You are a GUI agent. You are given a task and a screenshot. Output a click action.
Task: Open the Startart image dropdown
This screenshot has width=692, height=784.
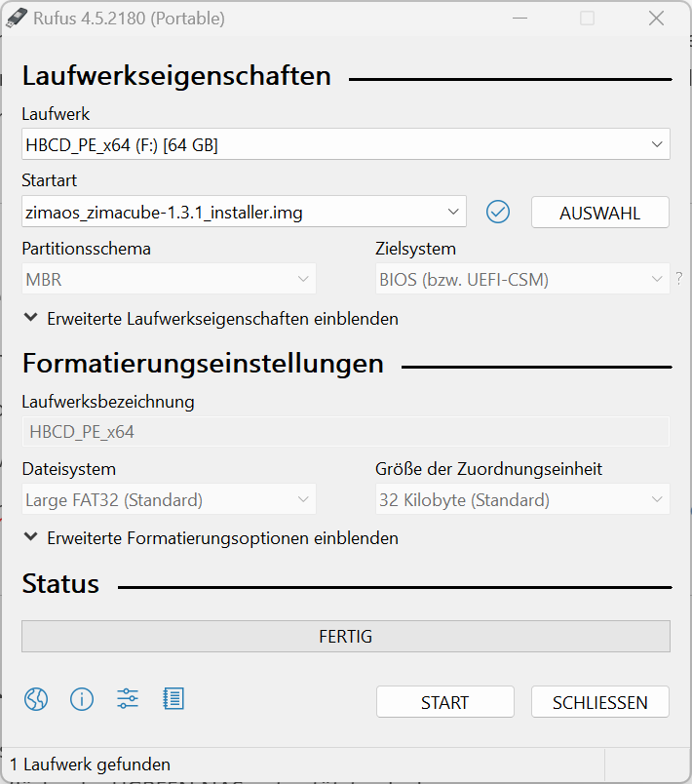point(245,212)
